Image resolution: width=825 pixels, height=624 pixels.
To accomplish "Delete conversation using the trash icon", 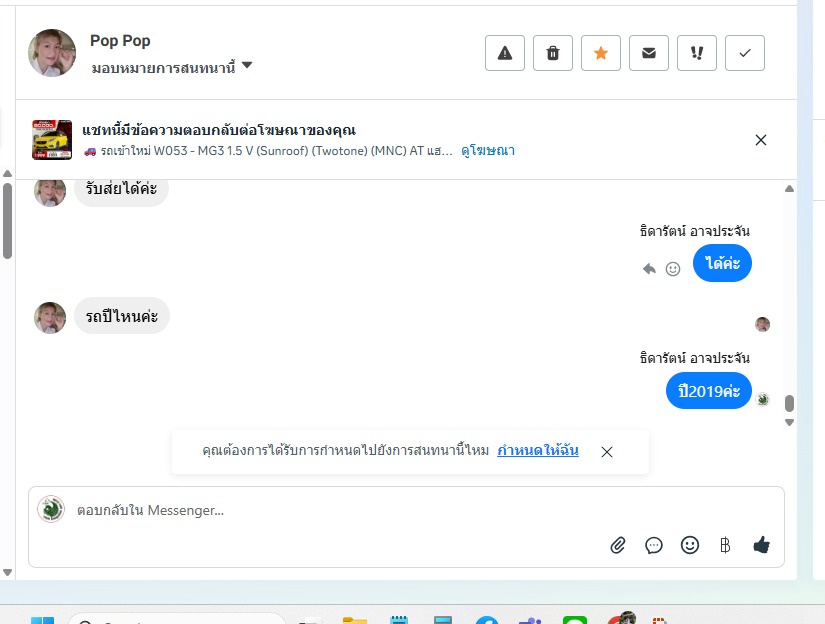I will pyautogui.click(x=552, y=53).
